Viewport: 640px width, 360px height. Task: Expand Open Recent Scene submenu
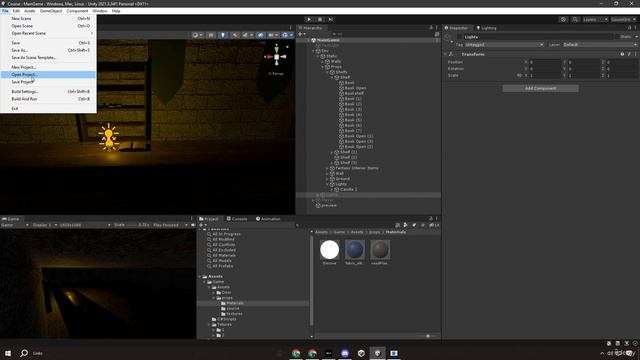pyautogui.click(x=48, y=33)
